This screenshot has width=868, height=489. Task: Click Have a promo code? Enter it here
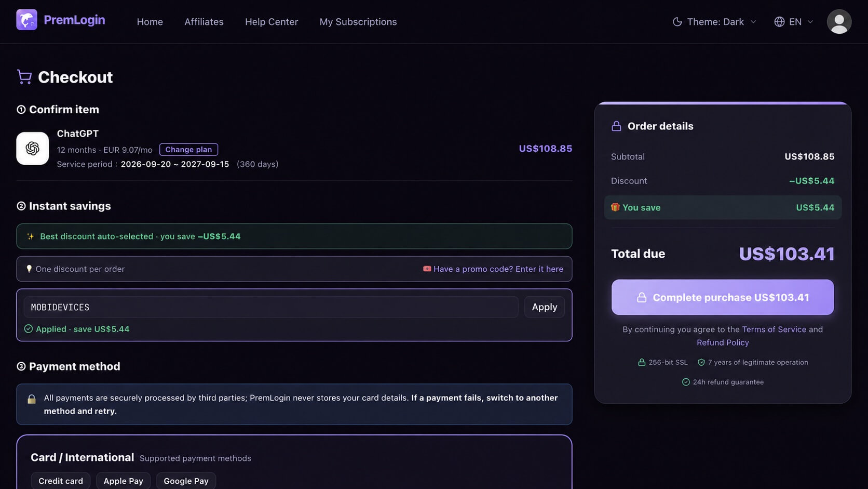click(498, 269)
